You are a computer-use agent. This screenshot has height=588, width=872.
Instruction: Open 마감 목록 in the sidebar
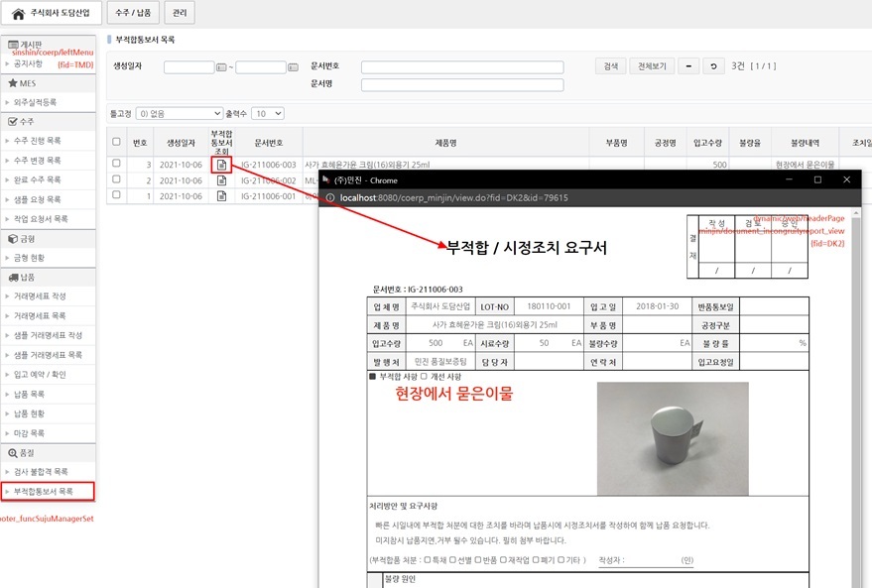[29, 433]
